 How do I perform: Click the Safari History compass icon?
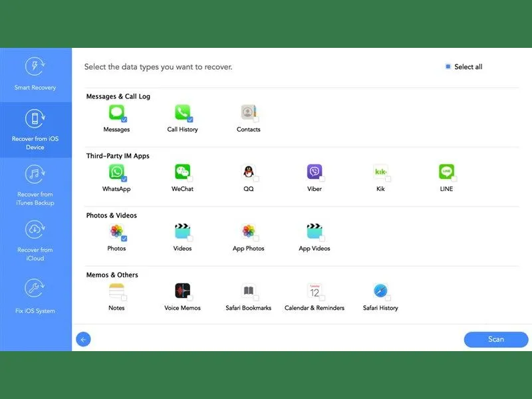(380, 291)
